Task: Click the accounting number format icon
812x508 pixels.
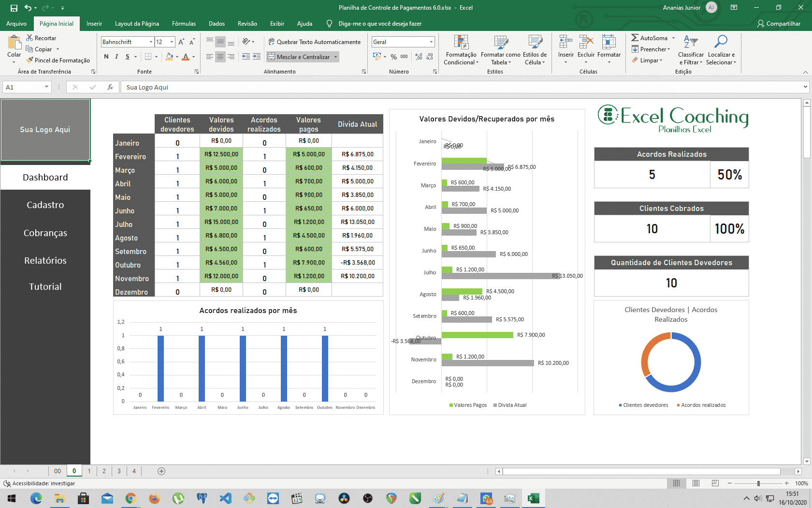Action: point(377,57)
